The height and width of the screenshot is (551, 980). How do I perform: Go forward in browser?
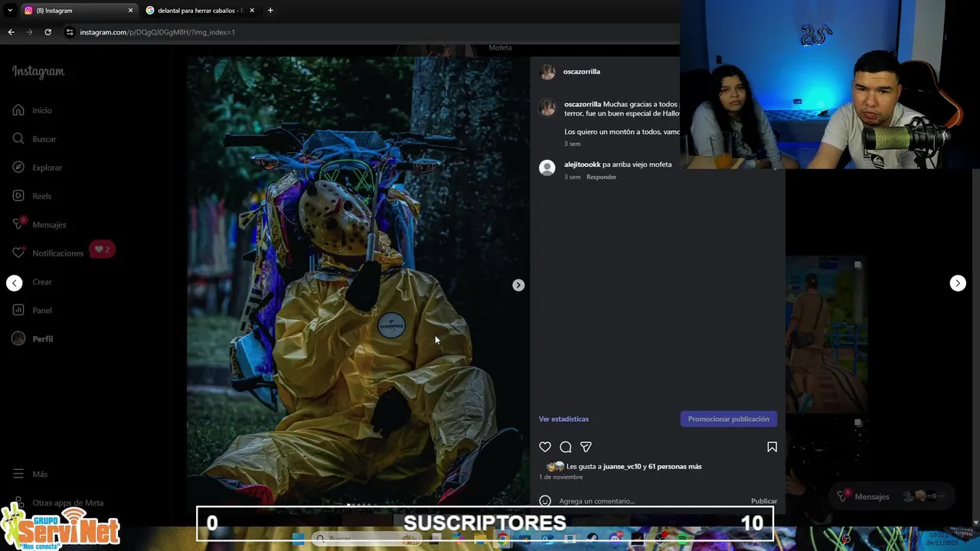click(29, 32)
